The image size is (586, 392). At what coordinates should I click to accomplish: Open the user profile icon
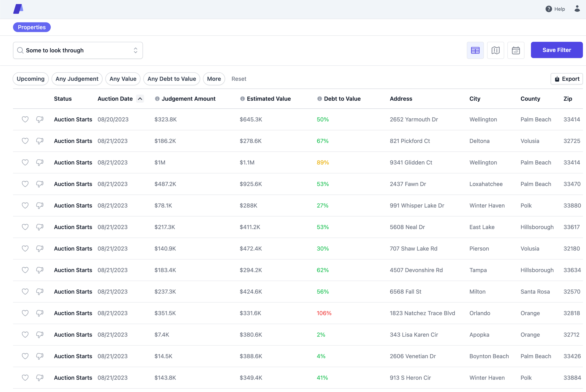pyautogui.click(x=577, y=9)
